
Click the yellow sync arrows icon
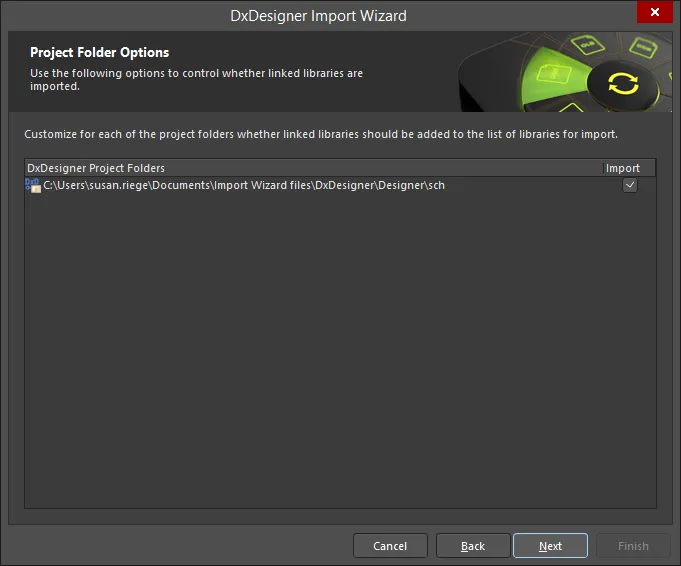(623, 83)
